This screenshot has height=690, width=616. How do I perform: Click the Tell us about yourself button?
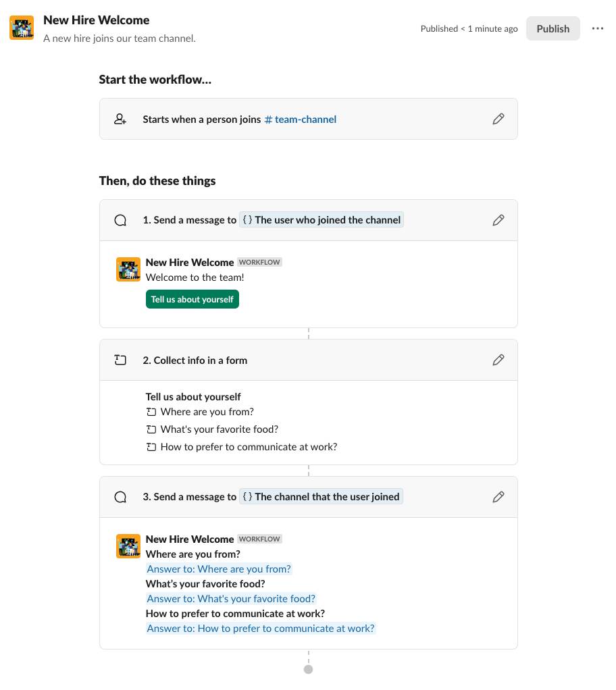point(192,299)
